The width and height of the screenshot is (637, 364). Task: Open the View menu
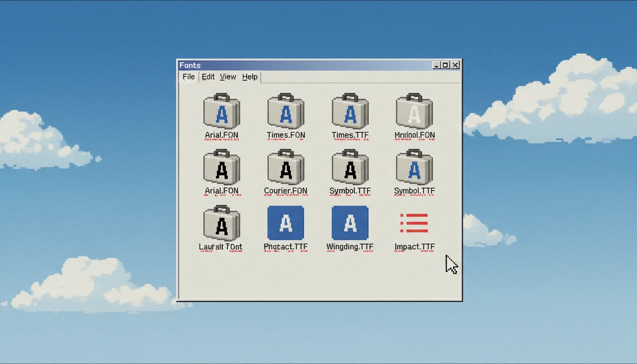(x=227, y=77)
